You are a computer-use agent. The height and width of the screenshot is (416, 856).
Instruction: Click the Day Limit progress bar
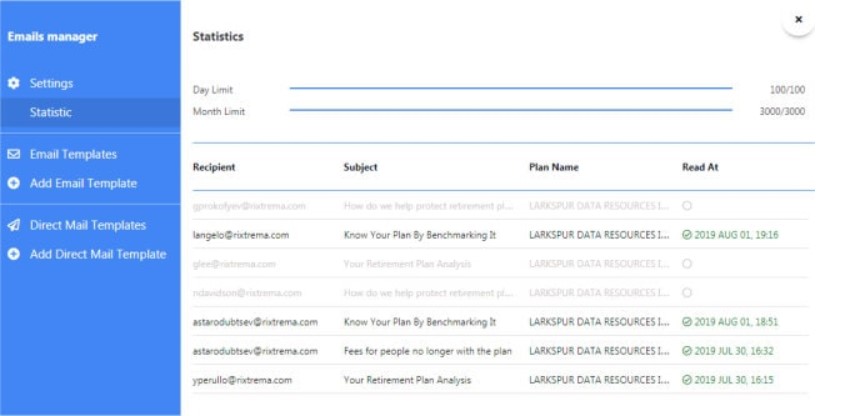510,89
